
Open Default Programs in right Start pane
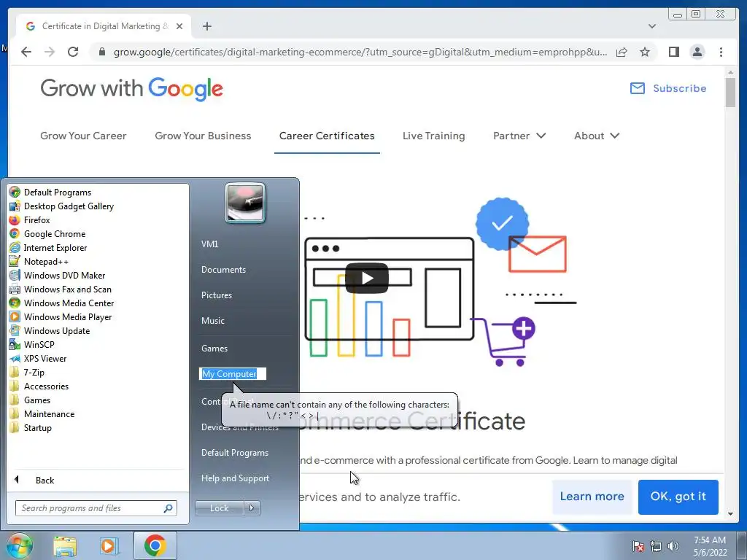pos(234,452)
